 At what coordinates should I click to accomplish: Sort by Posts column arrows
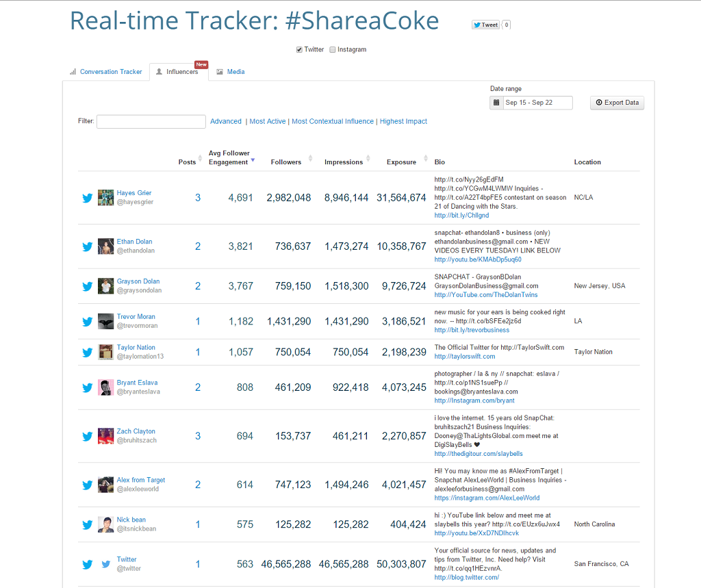click(x=201, y=158)
